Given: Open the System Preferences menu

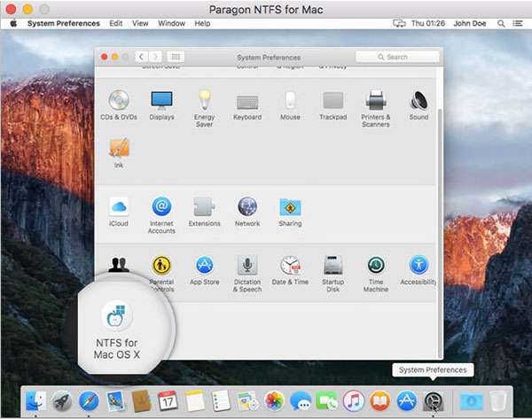Looking at the screenshot, I should pyautogui.click(x=64, y=23).
